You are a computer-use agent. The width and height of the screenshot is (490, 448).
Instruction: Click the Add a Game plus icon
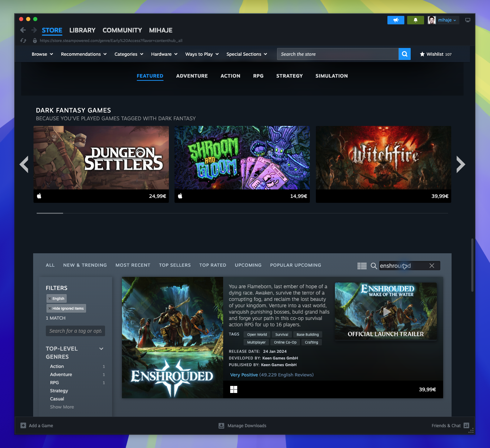23,425
